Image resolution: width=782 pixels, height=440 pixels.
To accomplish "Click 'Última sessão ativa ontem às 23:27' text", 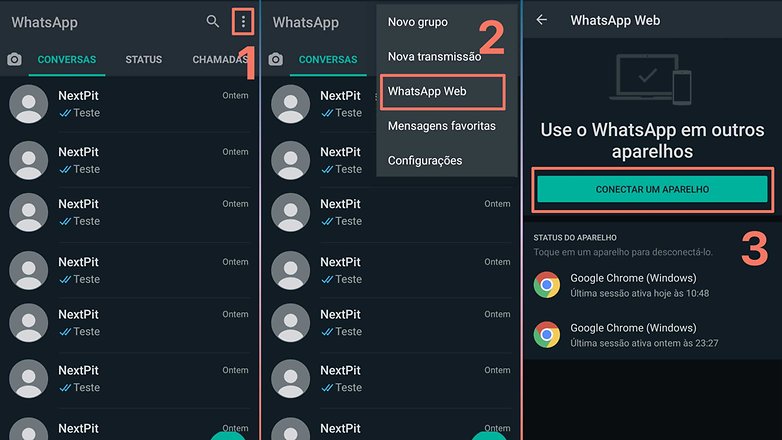I will click(644, 343).
